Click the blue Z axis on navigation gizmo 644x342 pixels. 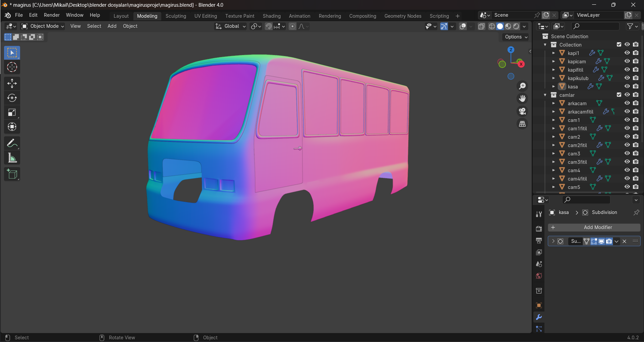(x=511, y=50)
